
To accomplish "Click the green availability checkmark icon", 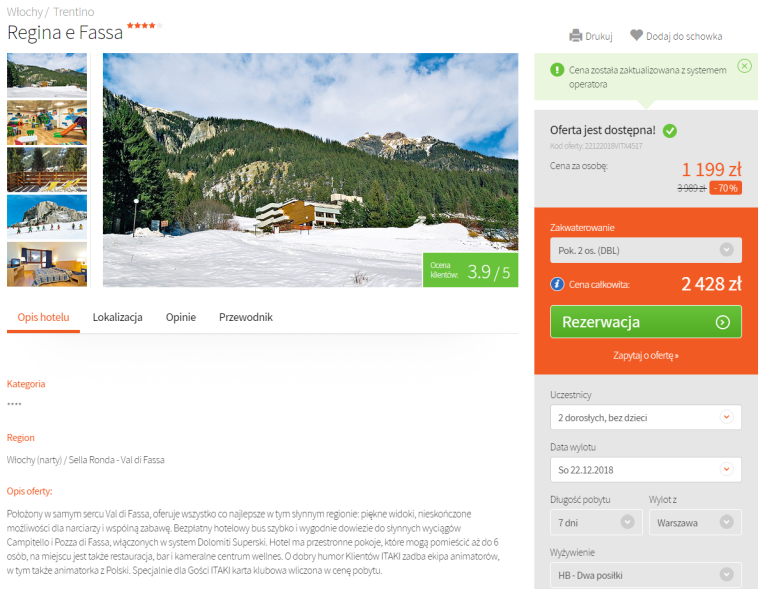I will coord(670,131).
